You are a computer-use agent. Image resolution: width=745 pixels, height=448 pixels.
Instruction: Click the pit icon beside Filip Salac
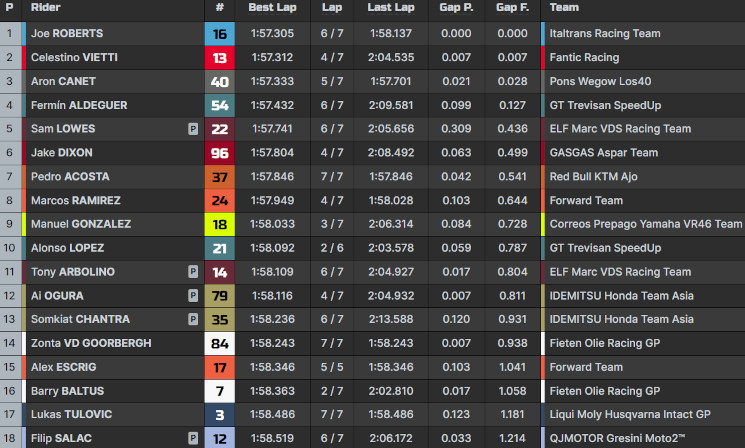(192, 438)
